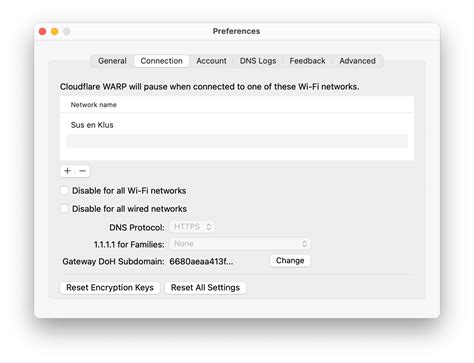Go to the DNS Logs tab
The width and height of the screenshot is (474, 363).
tap(258, 61)
